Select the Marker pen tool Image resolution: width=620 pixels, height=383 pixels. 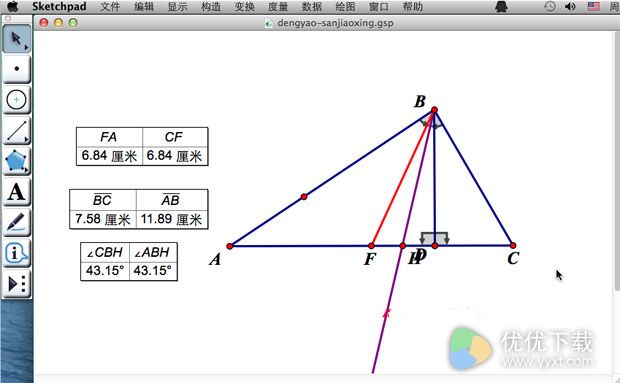click(x=17, y=223)
